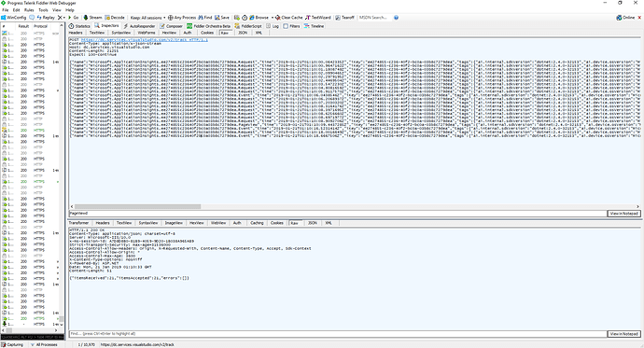This screenshot has height=348, width=644.
Task: Open the Keep: All sessions dropdown
Action: click(x=147, y=18)
